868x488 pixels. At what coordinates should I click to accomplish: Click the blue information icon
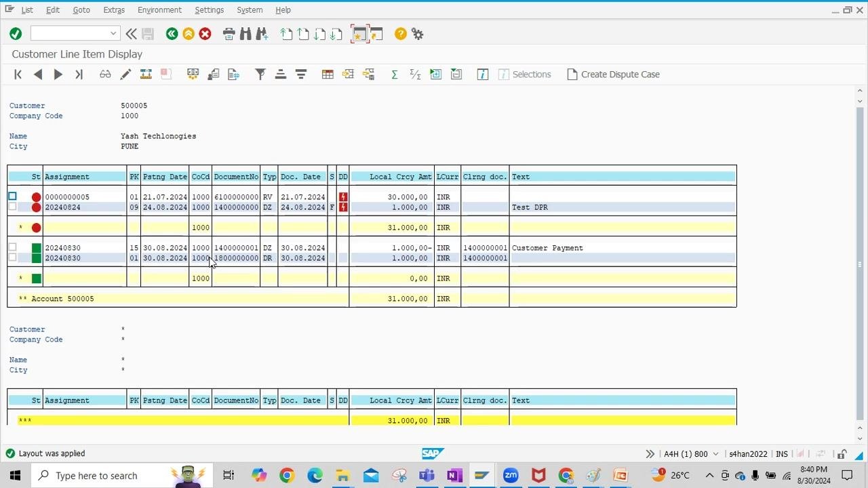tap(483, 75)
